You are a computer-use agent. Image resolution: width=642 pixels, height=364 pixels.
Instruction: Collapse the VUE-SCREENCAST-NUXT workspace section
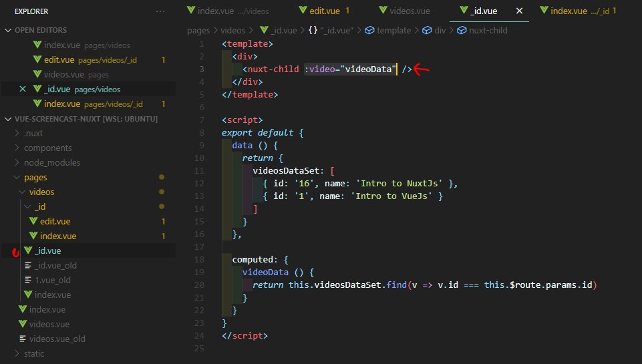(x=8, y=119)
